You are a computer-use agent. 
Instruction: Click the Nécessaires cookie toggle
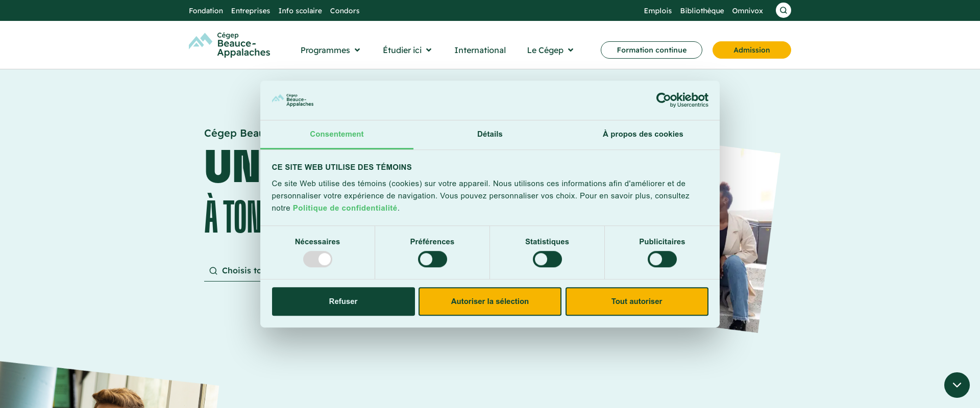pyautogui.click(x=317, y=260)
